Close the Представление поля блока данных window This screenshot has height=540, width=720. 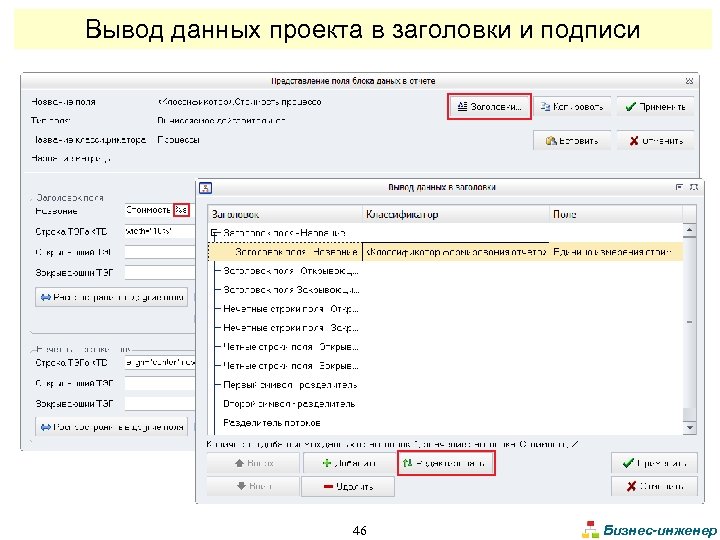[x=689, y=81]
